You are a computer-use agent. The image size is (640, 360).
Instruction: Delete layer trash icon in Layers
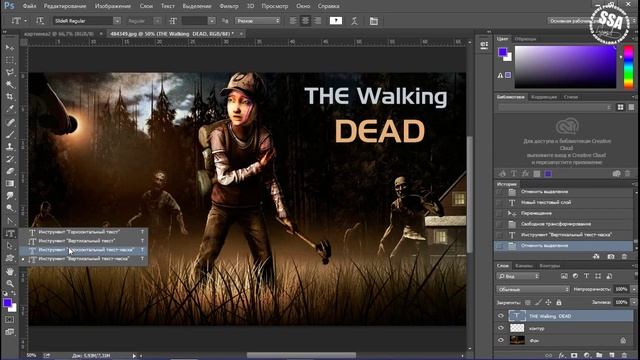pos(624,355)
